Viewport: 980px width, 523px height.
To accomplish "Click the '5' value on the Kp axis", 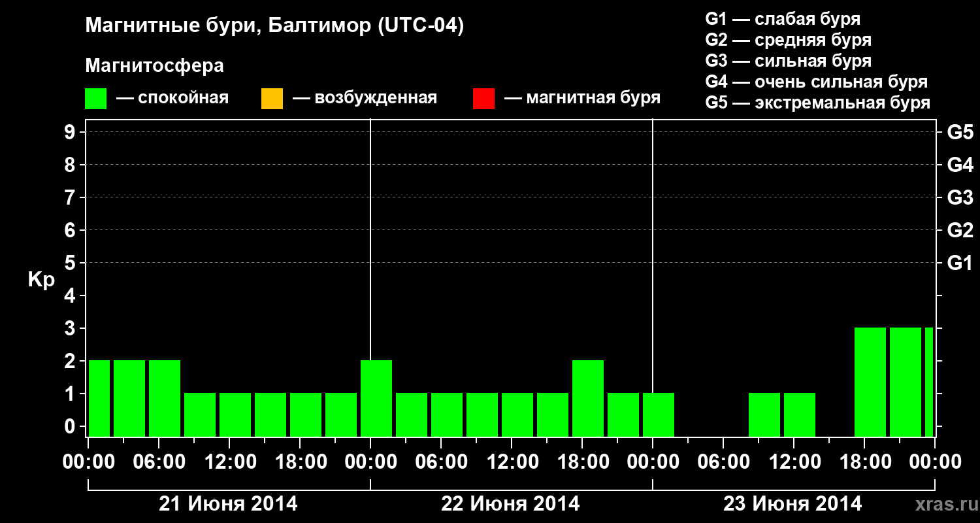I will [71, 263].
